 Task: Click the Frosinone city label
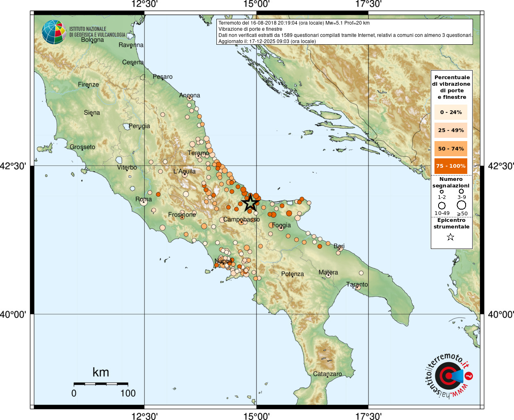182,215
